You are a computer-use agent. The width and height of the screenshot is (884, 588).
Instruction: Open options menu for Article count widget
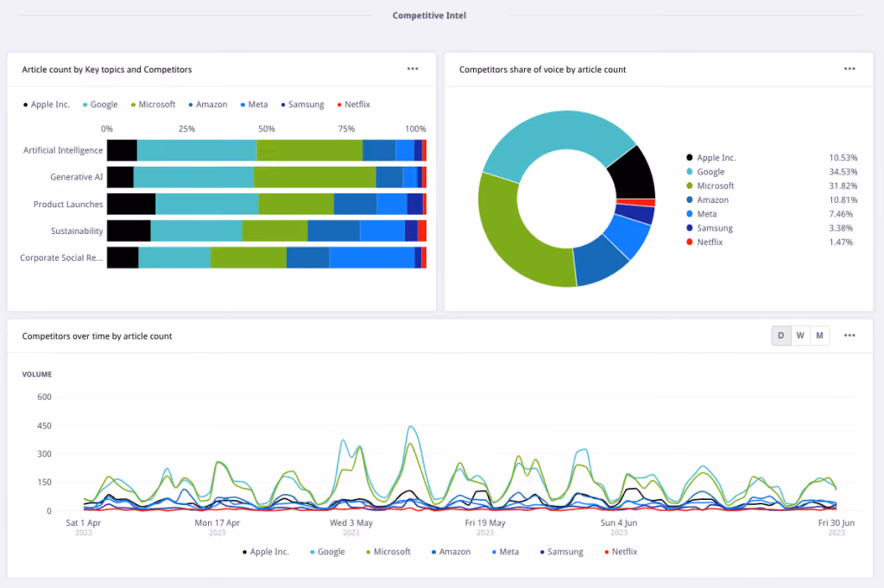coord(413,69)
